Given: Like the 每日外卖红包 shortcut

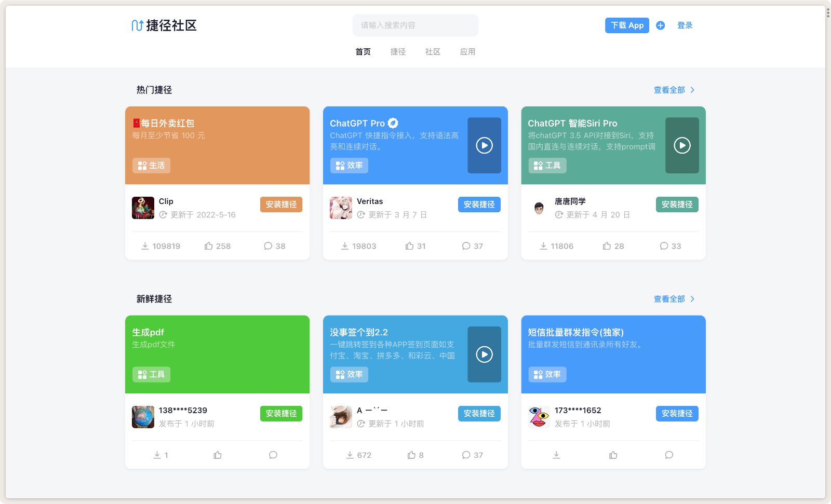Looking at the screenshot, I should (x=209, y=246).
